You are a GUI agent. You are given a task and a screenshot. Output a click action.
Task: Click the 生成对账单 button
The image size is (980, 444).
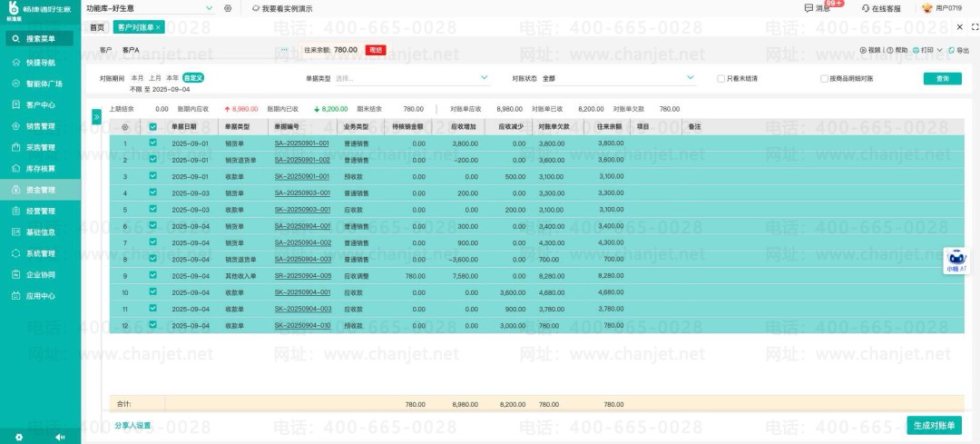pyautogui.click(x=935, y=425)
